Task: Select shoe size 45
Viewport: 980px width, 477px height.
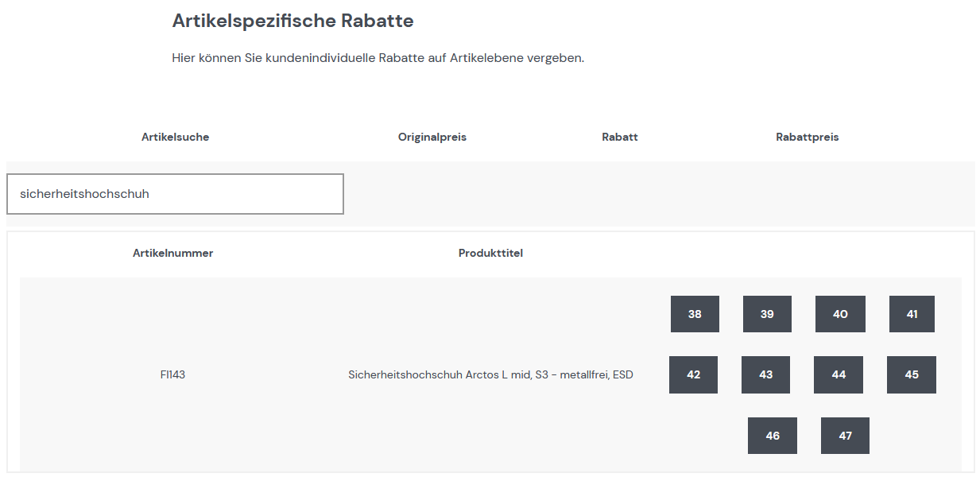Action: pos(912,374)
